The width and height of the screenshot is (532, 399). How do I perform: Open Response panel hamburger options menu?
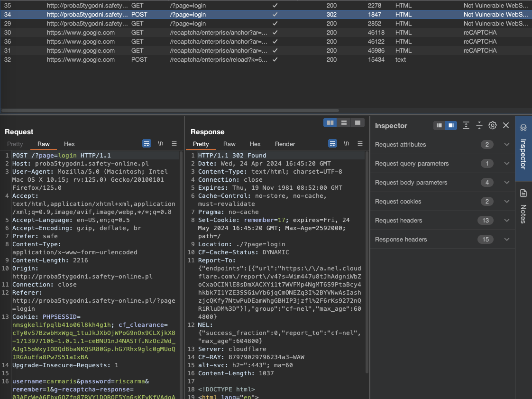click(360, 143)
